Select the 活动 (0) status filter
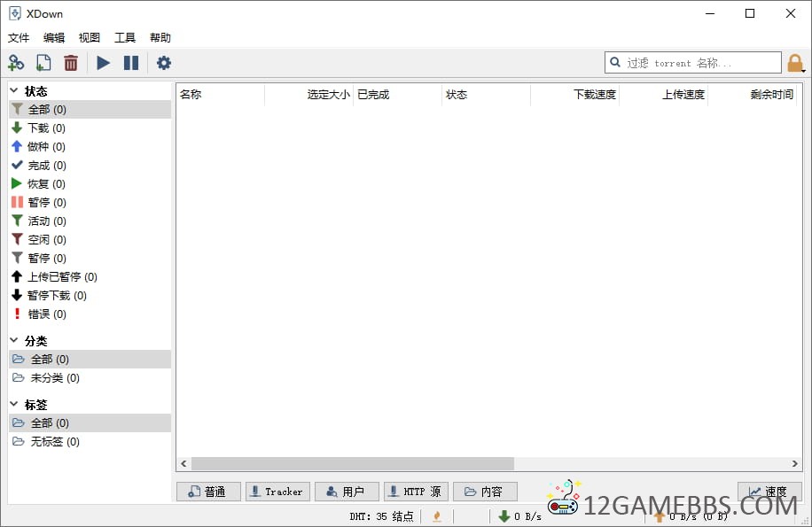This screenshot has height=527, width=812. [90, 221]
